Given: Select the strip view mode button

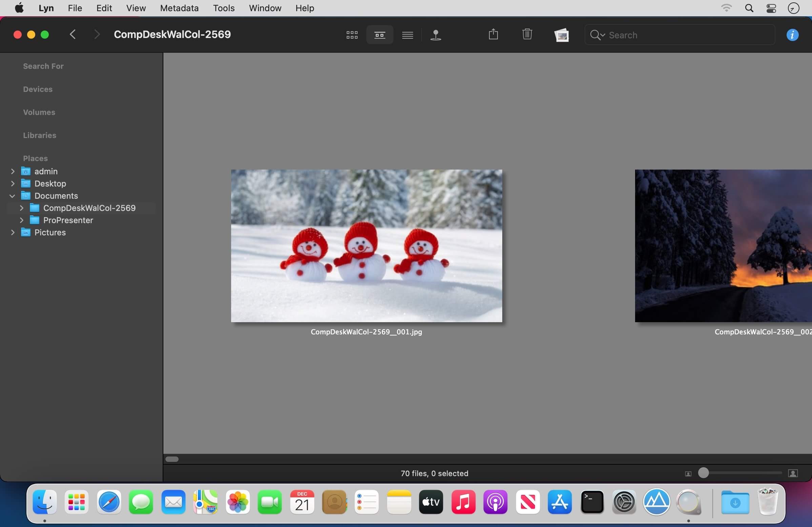Looking at the screenshot, I should [x=379, y=35].
